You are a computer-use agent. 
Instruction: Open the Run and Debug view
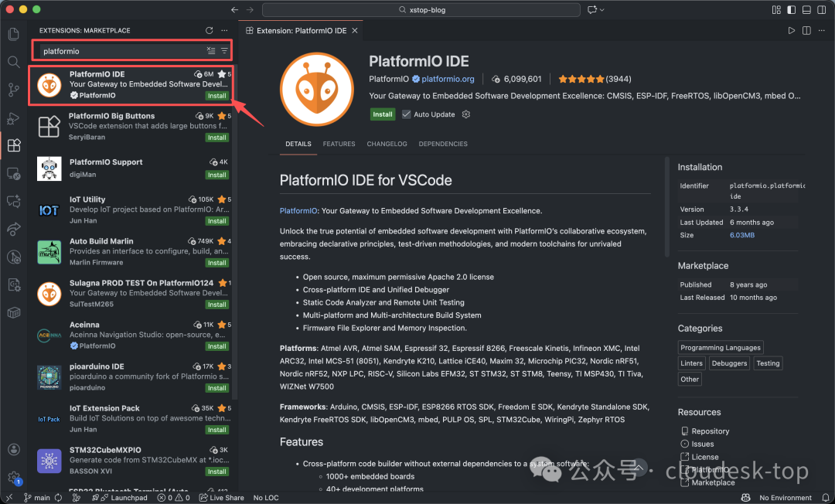(x=14, y=117)
